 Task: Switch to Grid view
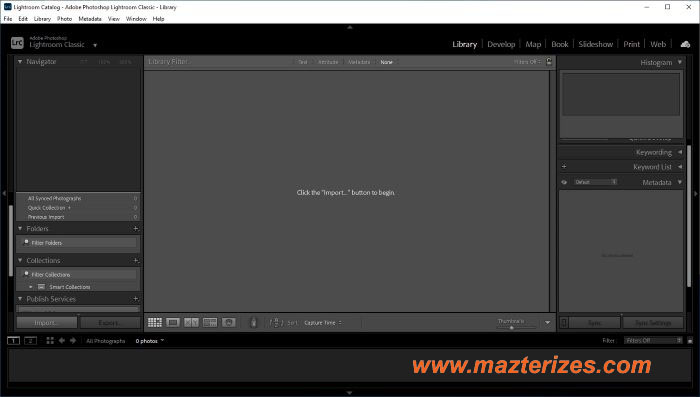[x=155, y=322]
